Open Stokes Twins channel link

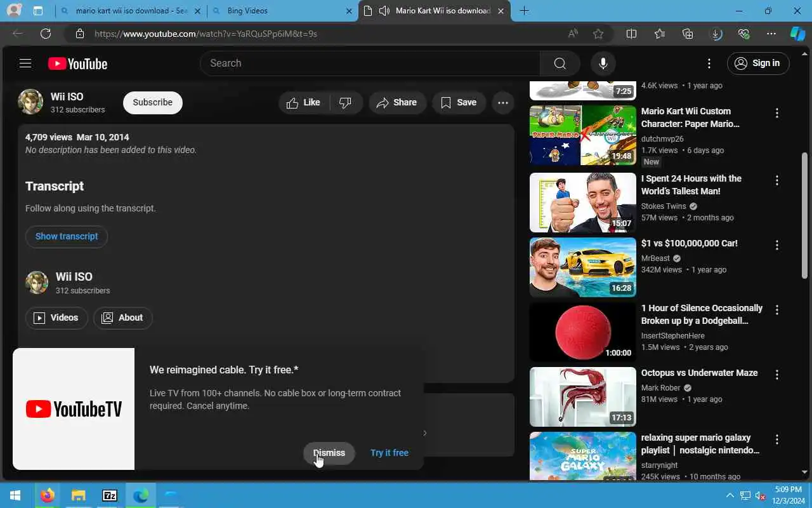click(x=664, y=206)
